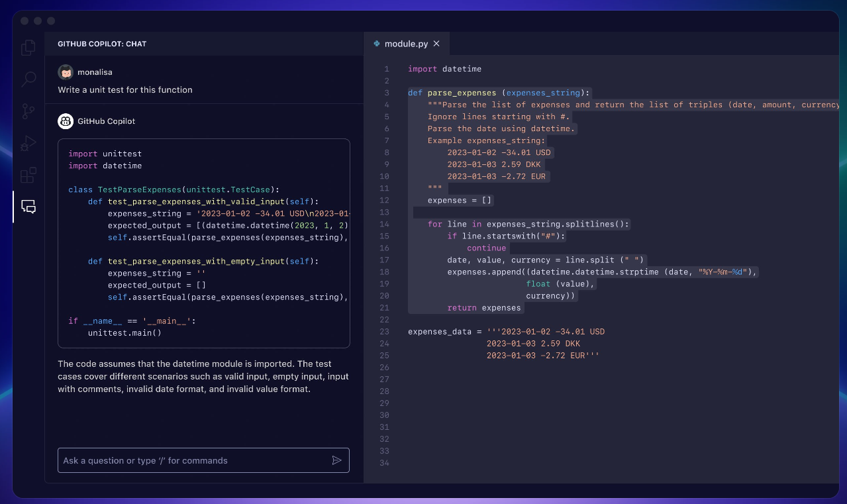The image size is (847, 504).
Task: Click the 'GitHub Copilot' responder name
Action: pyautogui.click(x=107, y=121)
